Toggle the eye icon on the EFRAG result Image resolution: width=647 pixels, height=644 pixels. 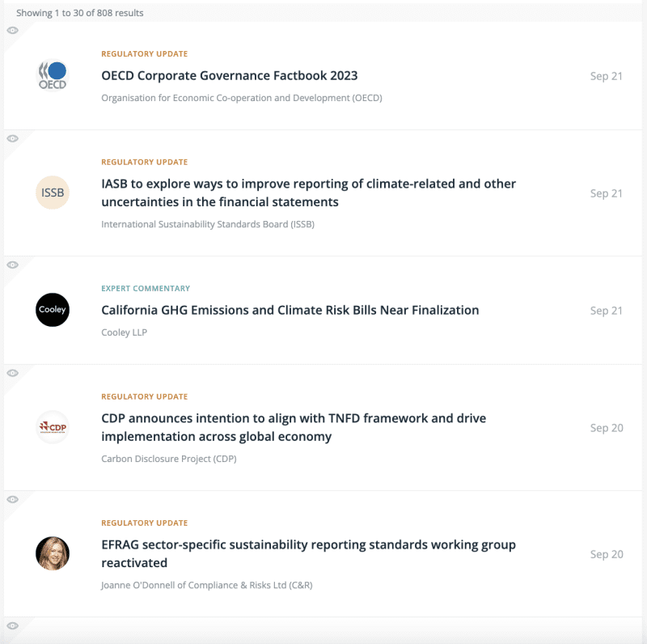(13, 499)
